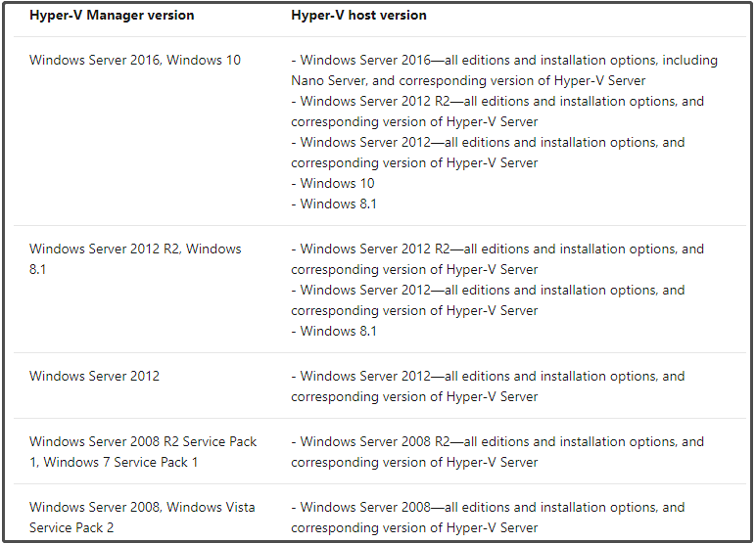The width and height of the screenshot is (756, 544).
Task: Click the 'Hyper-V host version' column header
Action: pos(358,16)
